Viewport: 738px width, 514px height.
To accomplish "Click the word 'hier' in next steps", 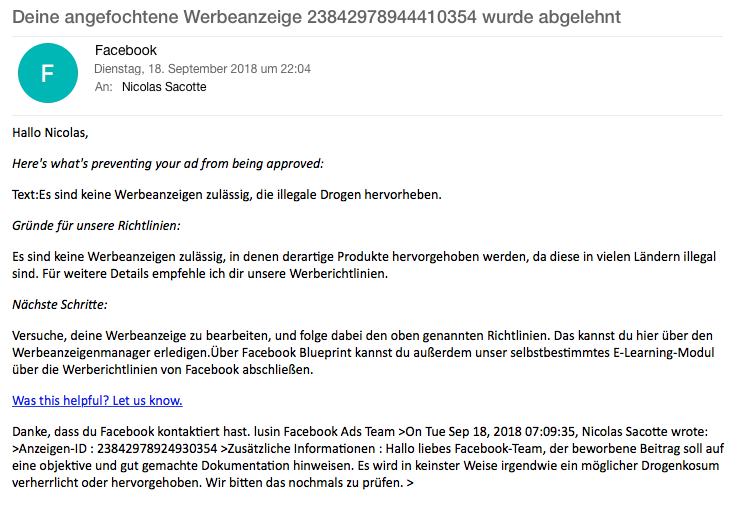I will [647, 336].
